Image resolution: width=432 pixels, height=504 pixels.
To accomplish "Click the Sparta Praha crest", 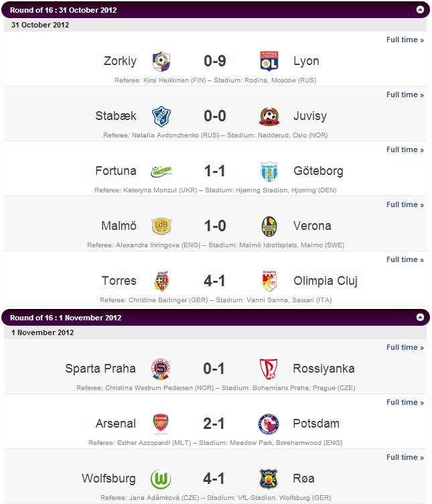I will (161, 369).
